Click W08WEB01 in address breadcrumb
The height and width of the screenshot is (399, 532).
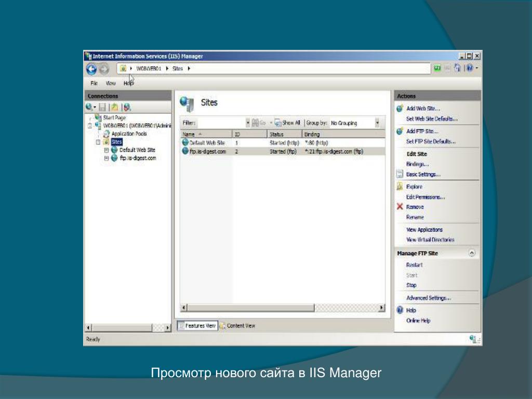tap(149, 69)
